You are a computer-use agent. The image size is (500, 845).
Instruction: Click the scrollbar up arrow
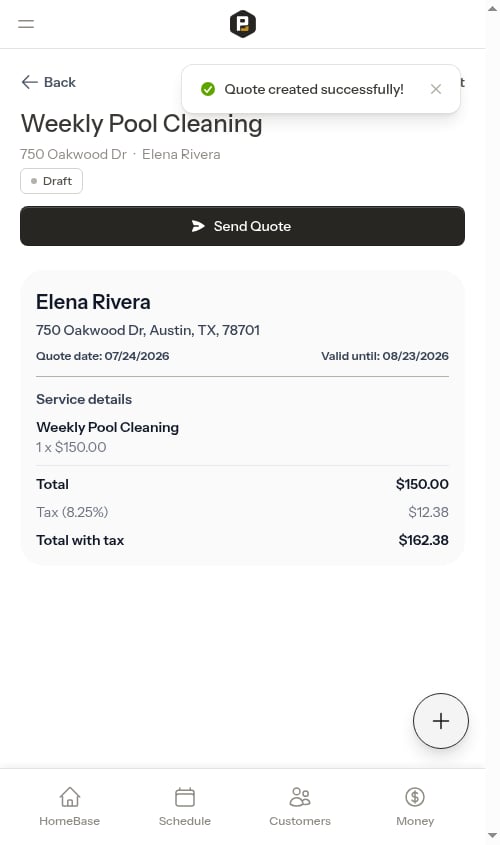pos(492,9)
